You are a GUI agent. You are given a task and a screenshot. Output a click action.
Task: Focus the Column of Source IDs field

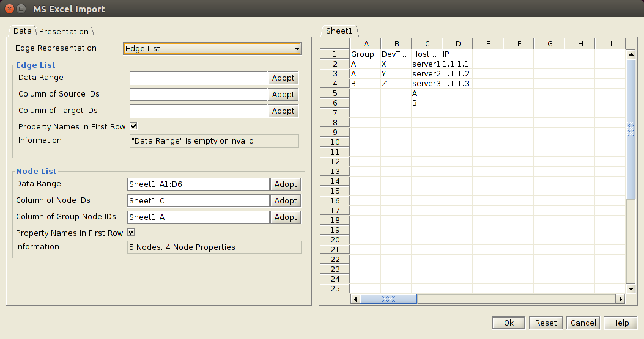point(198,95)
